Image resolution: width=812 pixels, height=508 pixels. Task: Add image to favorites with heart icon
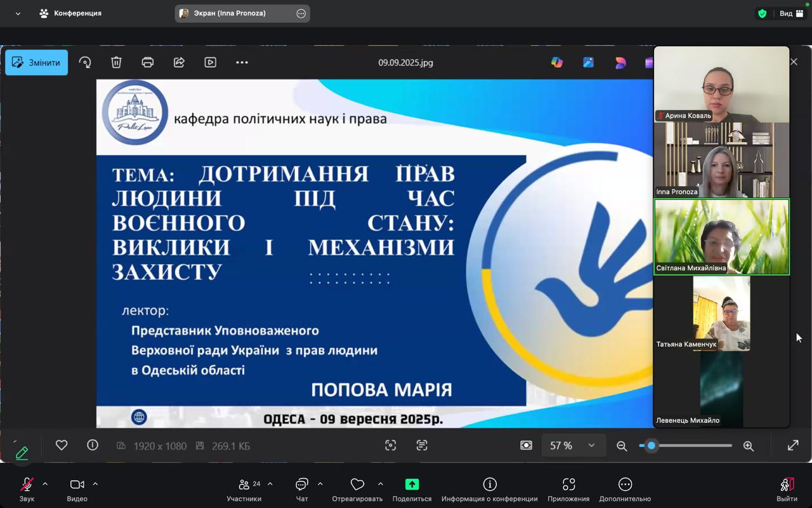point(62,445)
